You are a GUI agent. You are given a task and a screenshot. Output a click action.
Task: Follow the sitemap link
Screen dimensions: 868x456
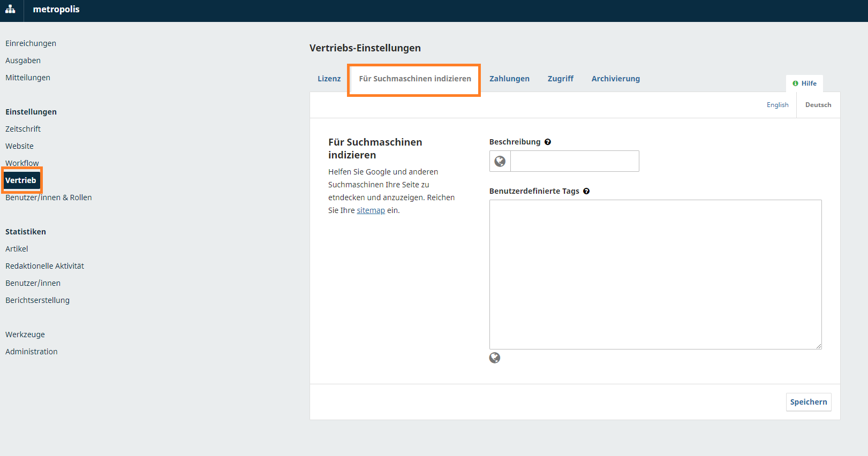[x=371, y=210]
